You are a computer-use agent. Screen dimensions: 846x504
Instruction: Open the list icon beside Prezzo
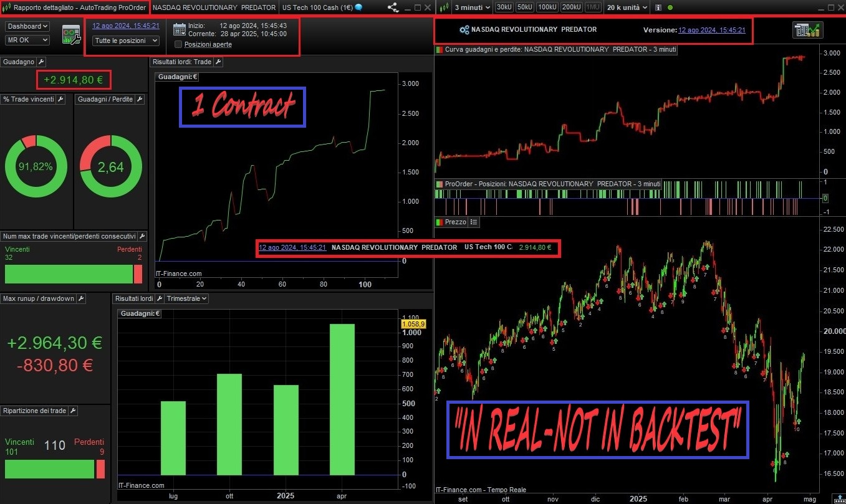[474, 222]
